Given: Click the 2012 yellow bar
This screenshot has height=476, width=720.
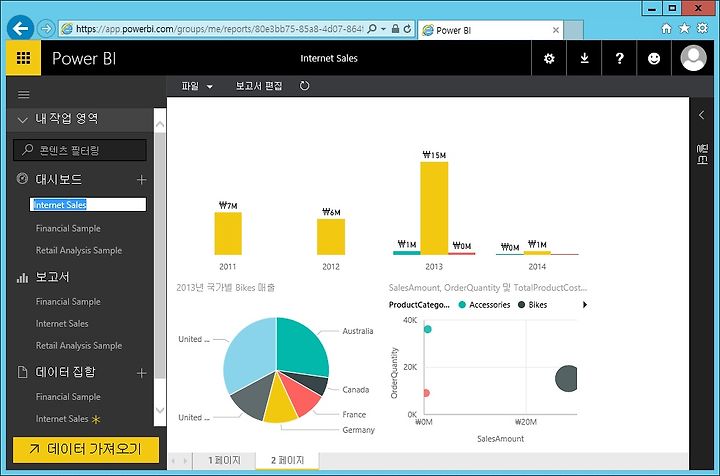Looking at the screenshot, I should 331,236.
